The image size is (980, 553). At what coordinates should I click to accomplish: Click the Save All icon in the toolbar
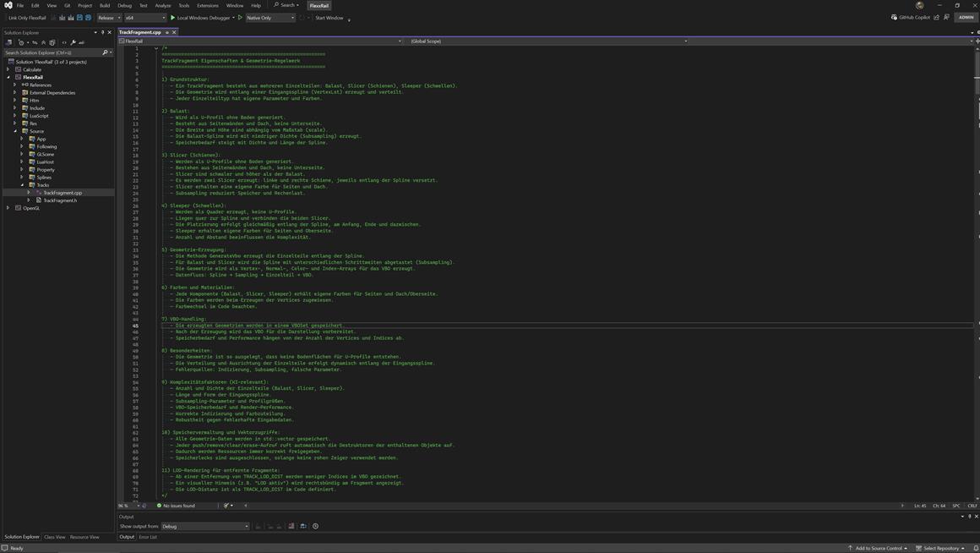pyautogui.click(x=88, y=18)
